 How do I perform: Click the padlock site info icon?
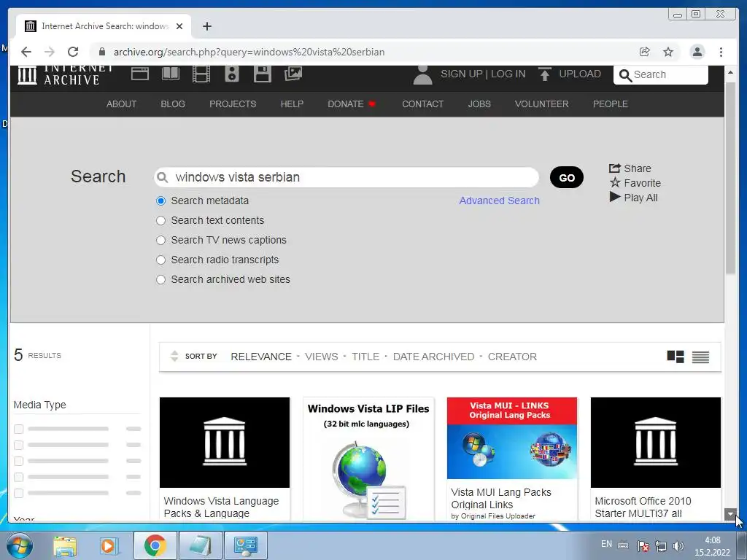(x=101, y=52)
